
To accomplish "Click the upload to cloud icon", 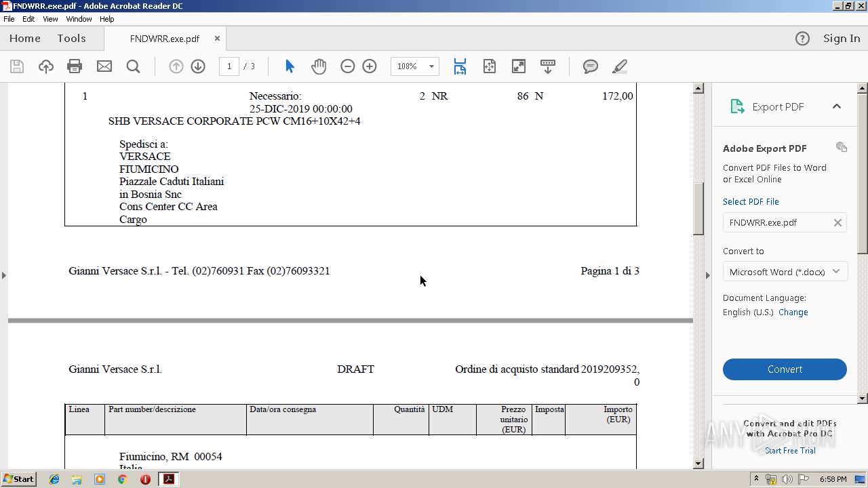I will (45, 66).
